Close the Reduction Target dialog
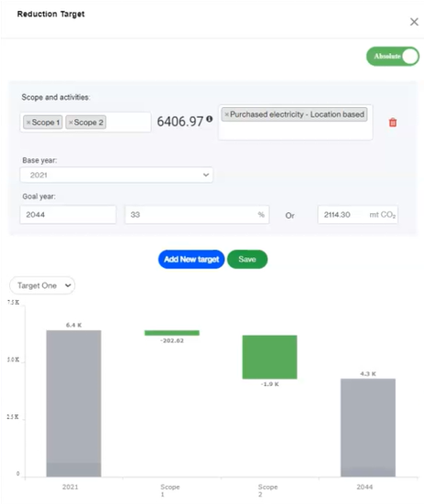This screenshot has width=424, height=504. tap(414, 22)
